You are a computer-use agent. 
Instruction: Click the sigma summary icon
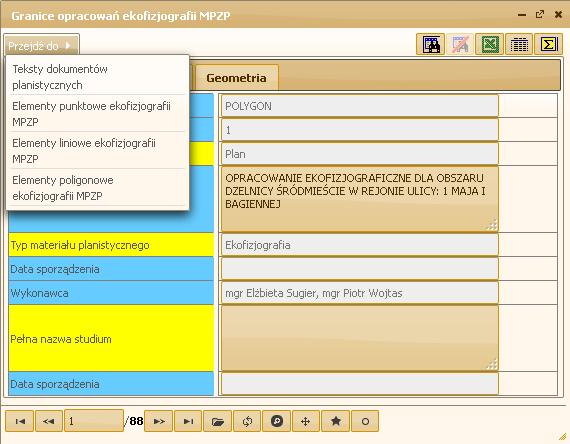(549, 45)
